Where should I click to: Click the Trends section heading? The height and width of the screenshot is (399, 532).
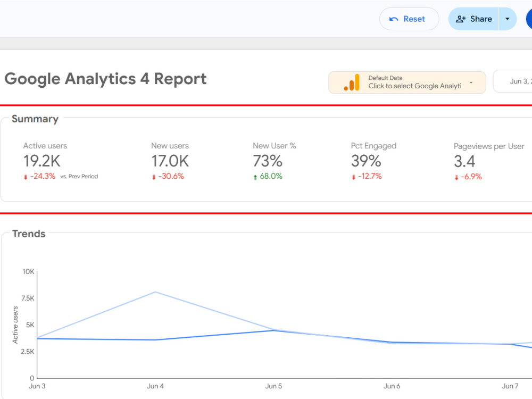click(x=29, y=234)
